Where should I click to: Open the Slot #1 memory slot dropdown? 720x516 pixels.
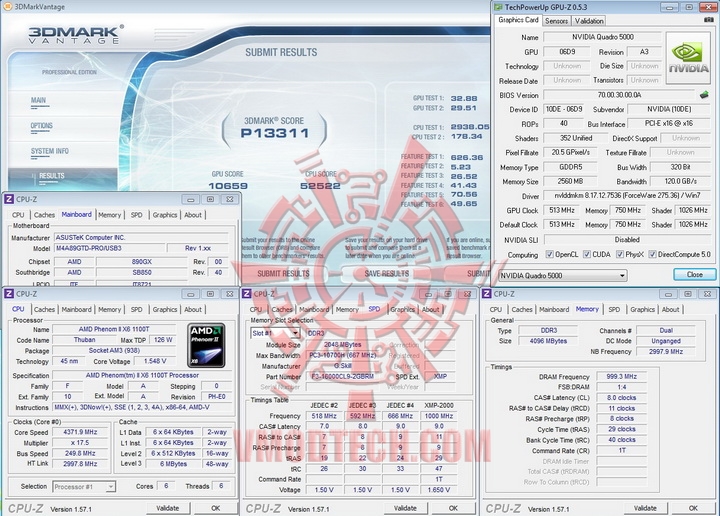[x=276, y=333]
